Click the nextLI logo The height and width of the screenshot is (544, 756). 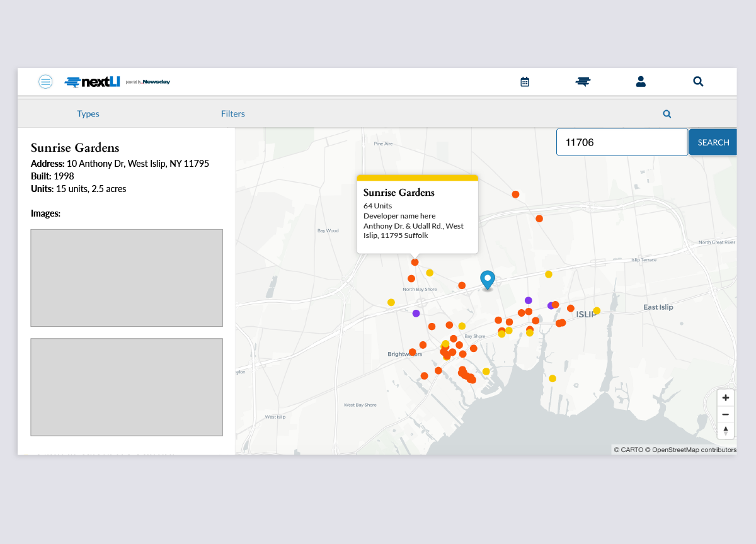tap(93, 82)
